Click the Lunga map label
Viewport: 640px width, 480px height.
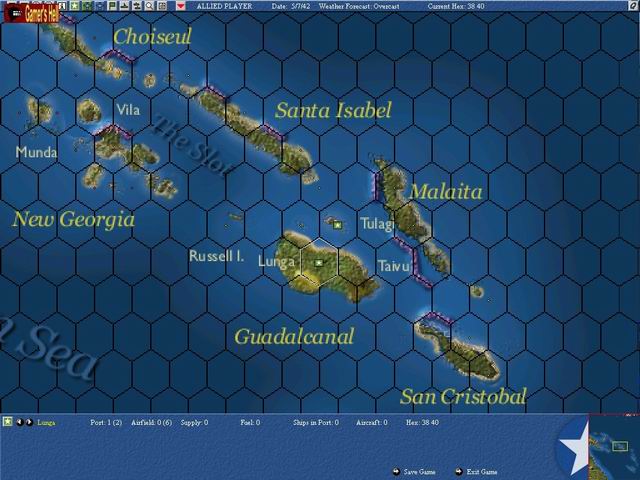click(x=276, y=261)
